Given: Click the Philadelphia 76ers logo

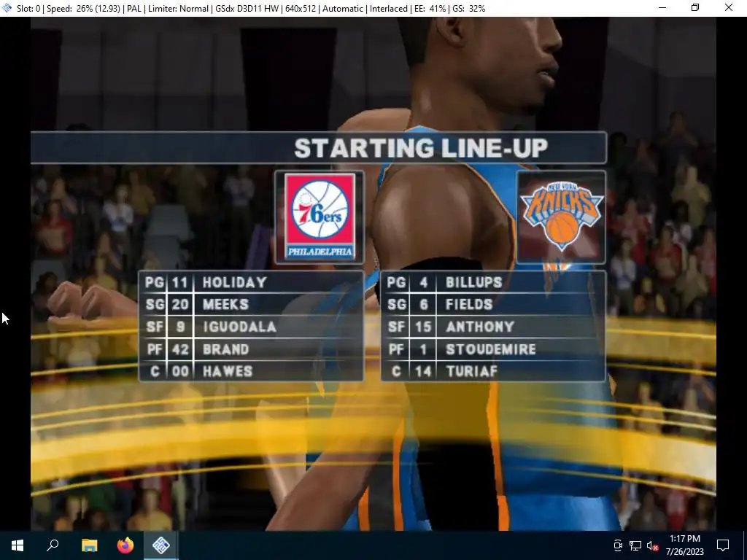Looking at the screenshot, I should click(x=320, y=217).
